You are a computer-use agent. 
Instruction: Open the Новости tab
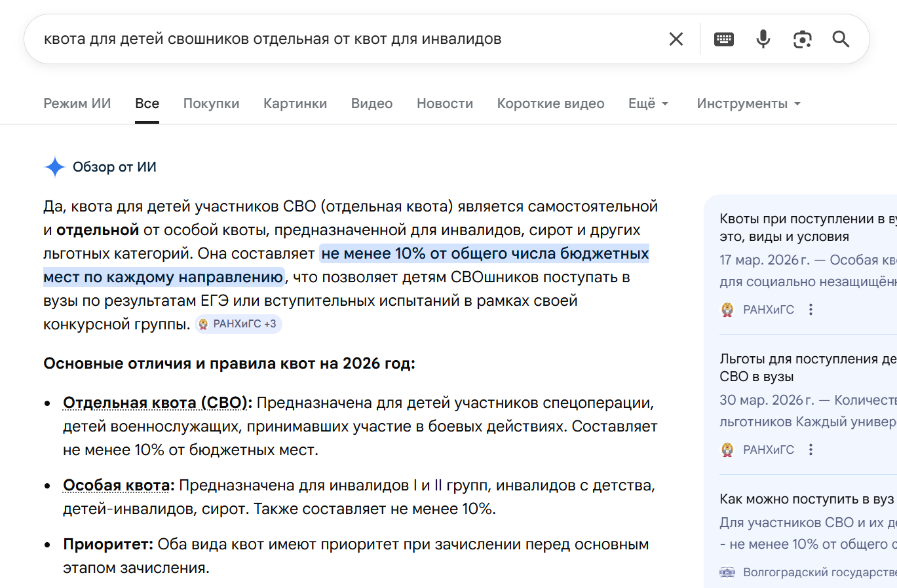(445, 103)
